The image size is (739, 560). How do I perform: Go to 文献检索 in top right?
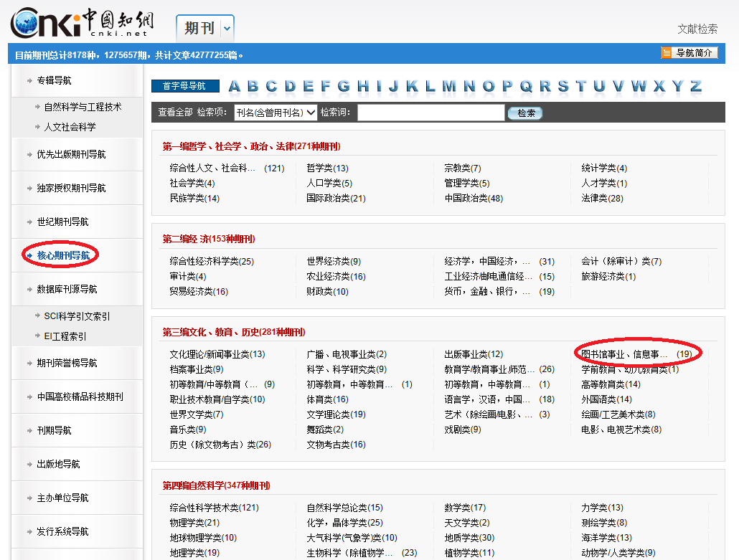(697, 29)
